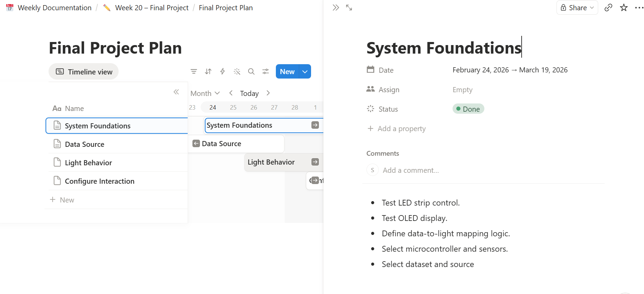Click the Final Project Plan heading
Screen dimensions: 644x294
coord(115,48)
